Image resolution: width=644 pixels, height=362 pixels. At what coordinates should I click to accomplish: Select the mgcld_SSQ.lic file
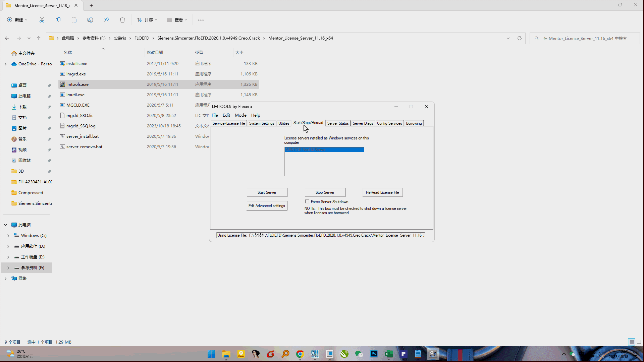[159, 116]
